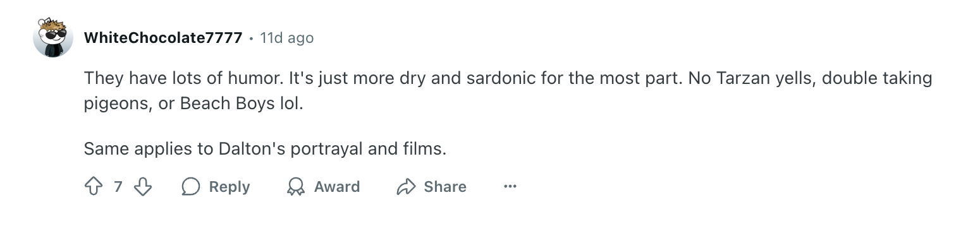
Task: Click the award ribbon icon
Action: tap(295, 187)
